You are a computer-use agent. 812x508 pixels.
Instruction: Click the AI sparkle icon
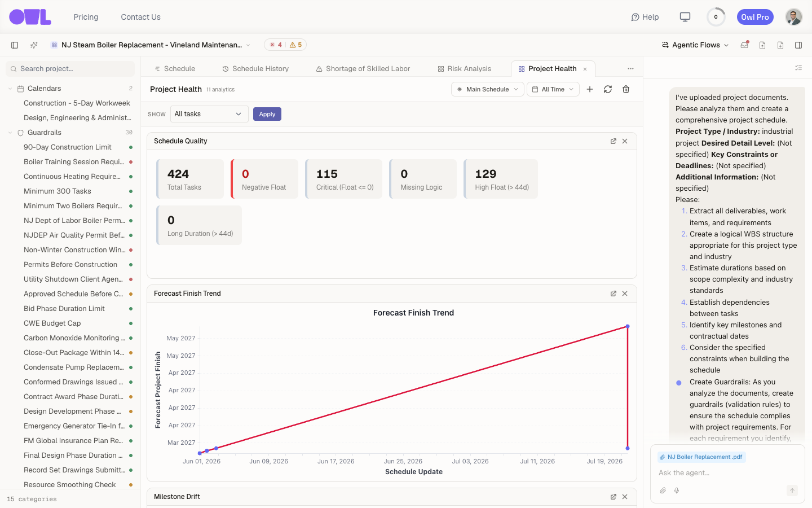coord(34,45)
